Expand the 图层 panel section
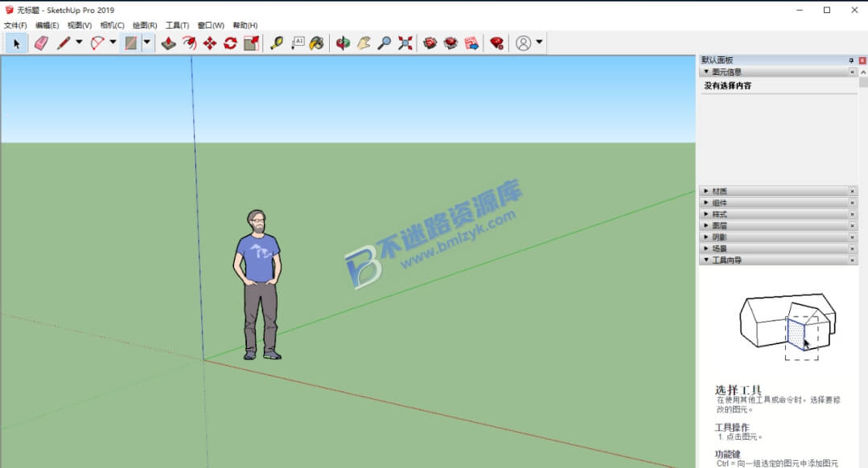The height and width of the screenshot is (468, 868). pos(706,226)
